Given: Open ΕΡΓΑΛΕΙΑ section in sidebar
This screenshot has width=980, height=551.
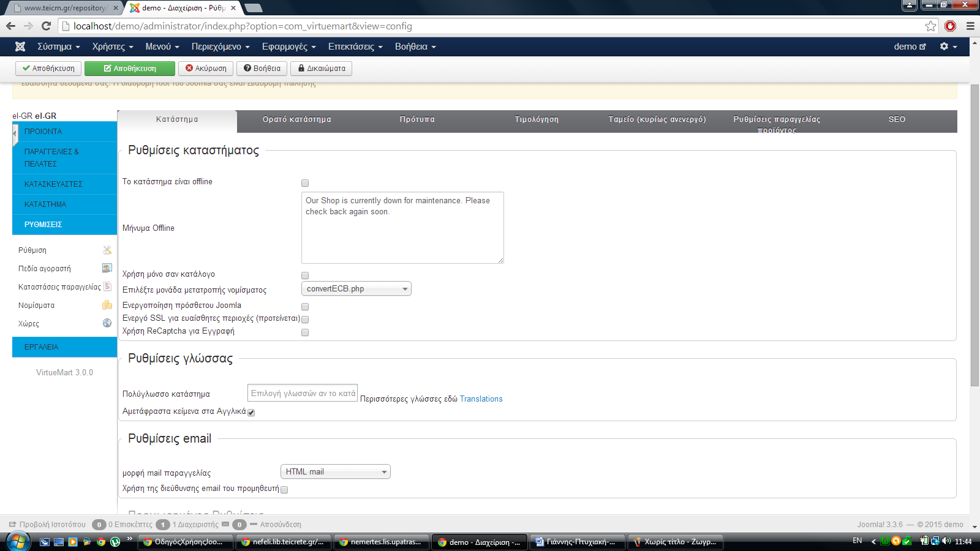Looking at the screenshot, I should pyautogui.click(x=64, y=347).
